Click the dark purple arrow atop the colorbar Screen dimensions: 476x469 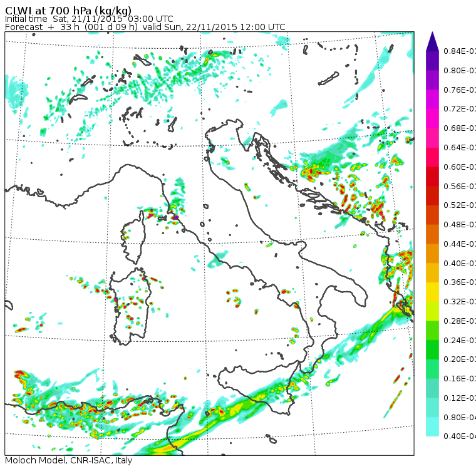pos(432,41)
